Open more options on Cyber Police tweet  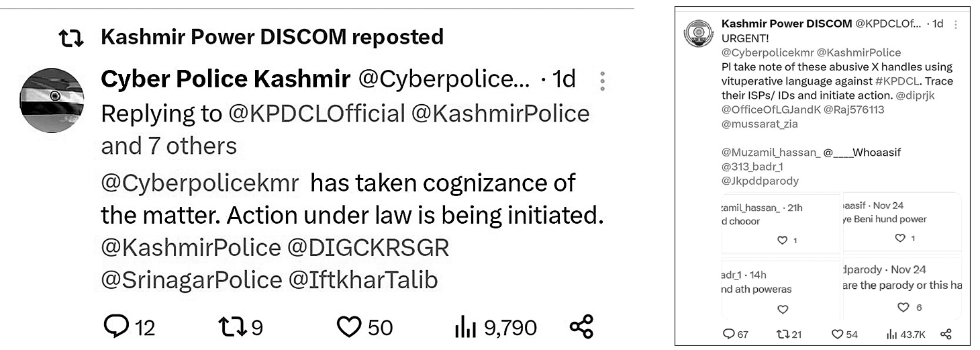pos(603,81)
